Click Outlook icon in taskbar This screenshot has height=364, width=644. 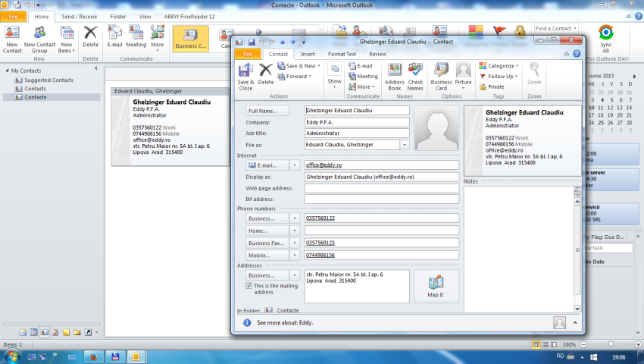(x=136, y=356)
